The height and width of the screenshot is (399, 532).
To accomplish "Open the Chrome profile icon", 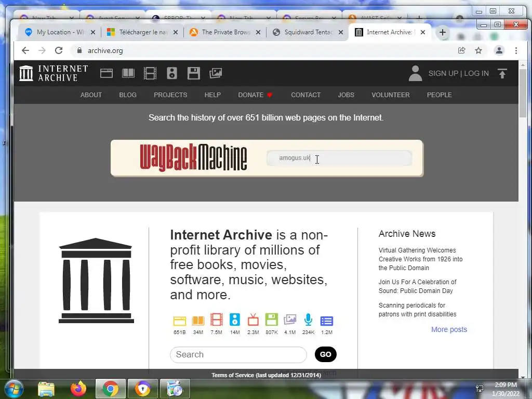I will pyautogui.click(x=499, y=50).
